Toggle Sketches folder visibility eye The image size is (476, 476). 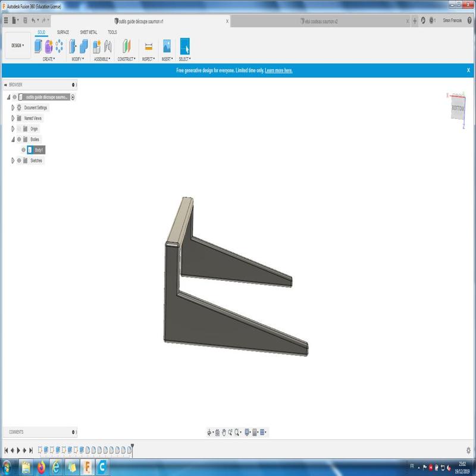(x=19, y=161)
